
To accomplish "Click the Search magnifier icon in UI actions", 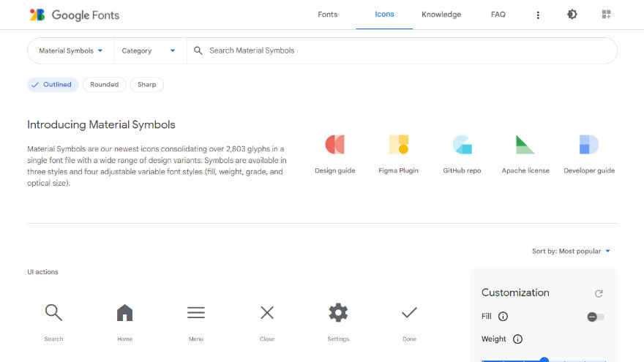I will point(53,313).
